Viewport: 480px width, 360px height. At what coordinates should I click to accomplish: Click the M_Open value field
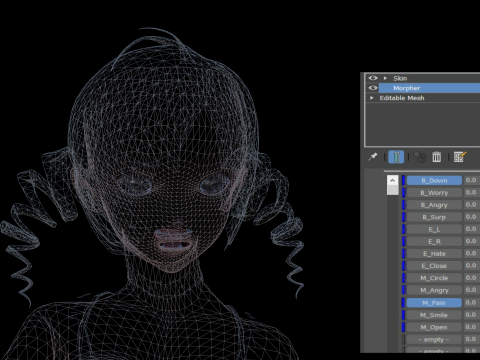point(472,327)
